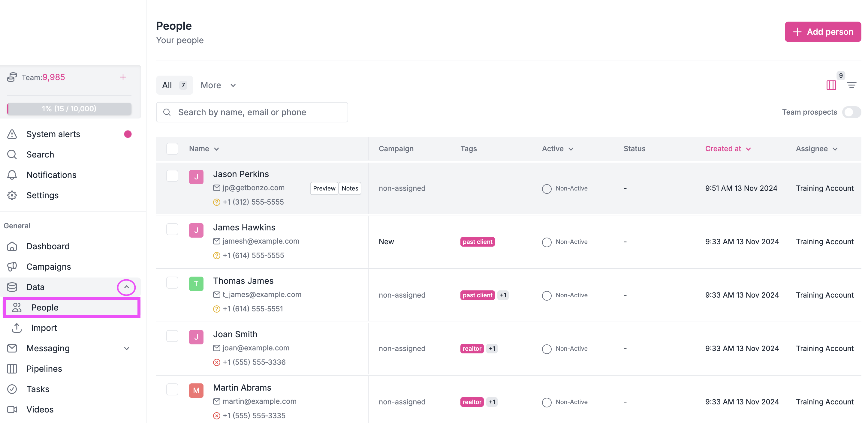Click Martin Abrams realtor tag
The image size is (868, 423).
(472, 402)
